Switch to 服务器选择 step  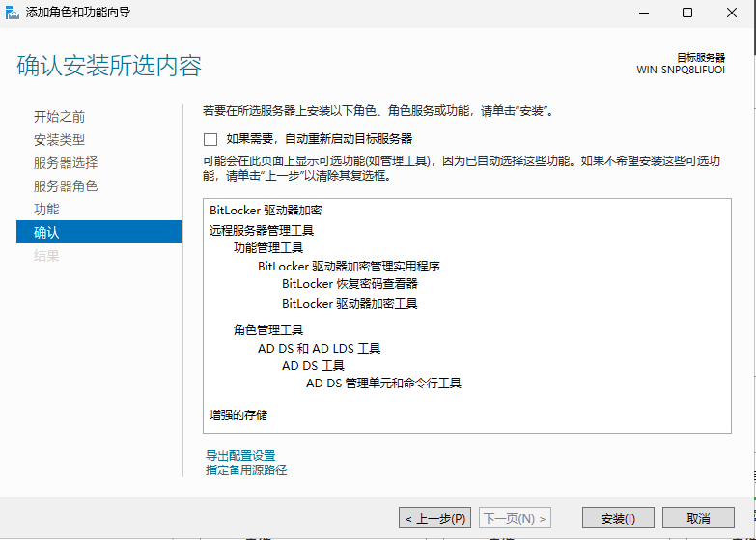(x=66, y=163)
